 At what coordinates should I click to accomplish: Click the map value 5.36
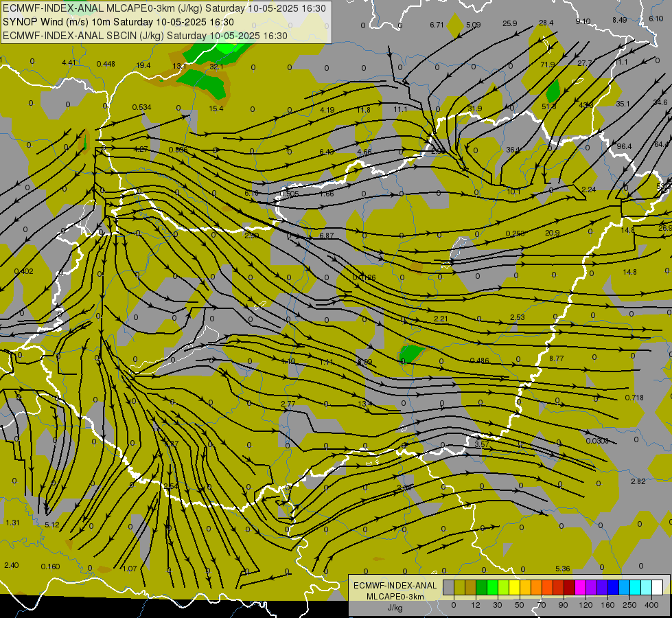(562, 569)
